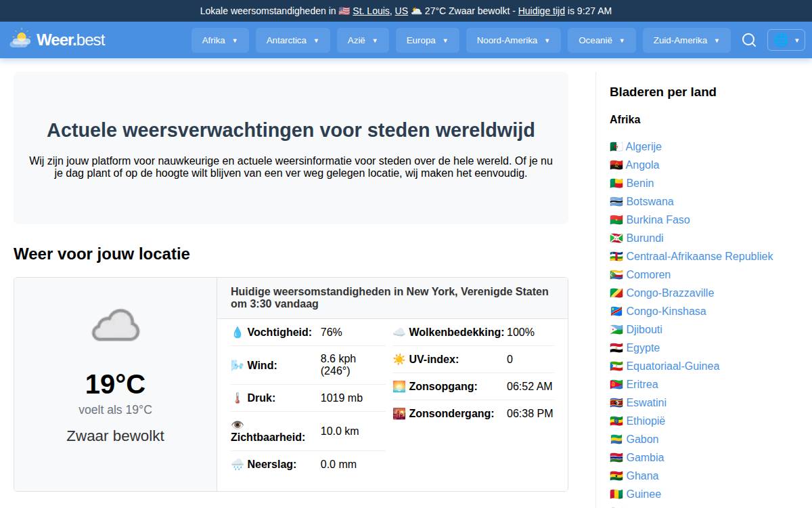Open the Algerije country link
The width and height of the screenshot is (812, 508).
pos(644,147)
